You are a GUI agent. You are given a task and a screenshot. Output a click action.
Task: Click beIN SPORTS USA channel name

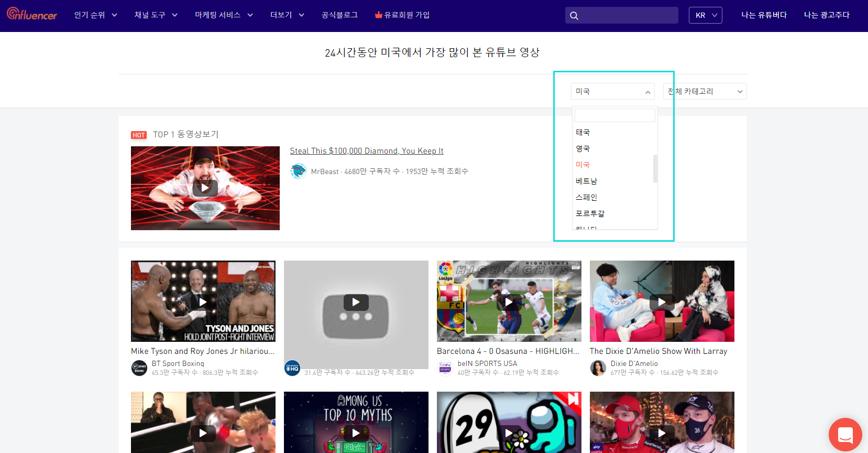(x=487, y=363)
